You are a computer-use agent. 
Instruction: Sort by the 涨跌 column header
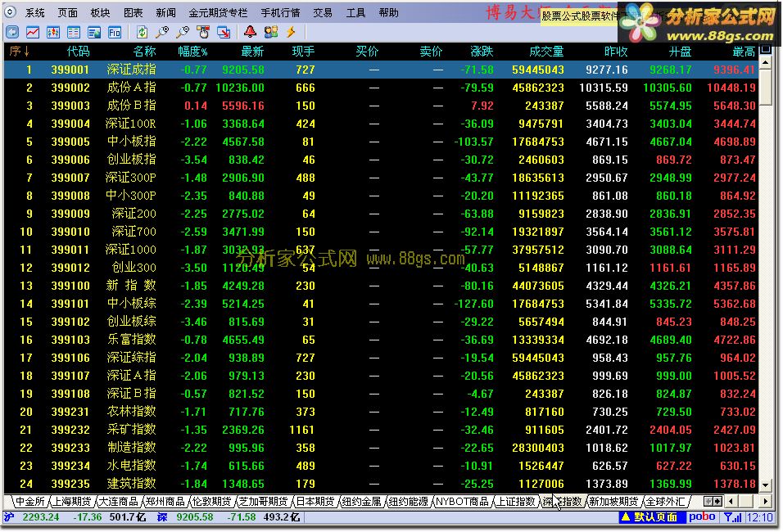click(x=482, y=52)
